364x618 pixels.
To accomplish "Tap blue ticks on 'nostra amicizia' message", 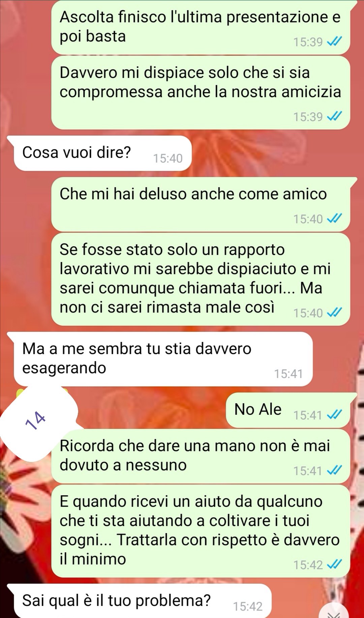I will click(x=335, y=117).
